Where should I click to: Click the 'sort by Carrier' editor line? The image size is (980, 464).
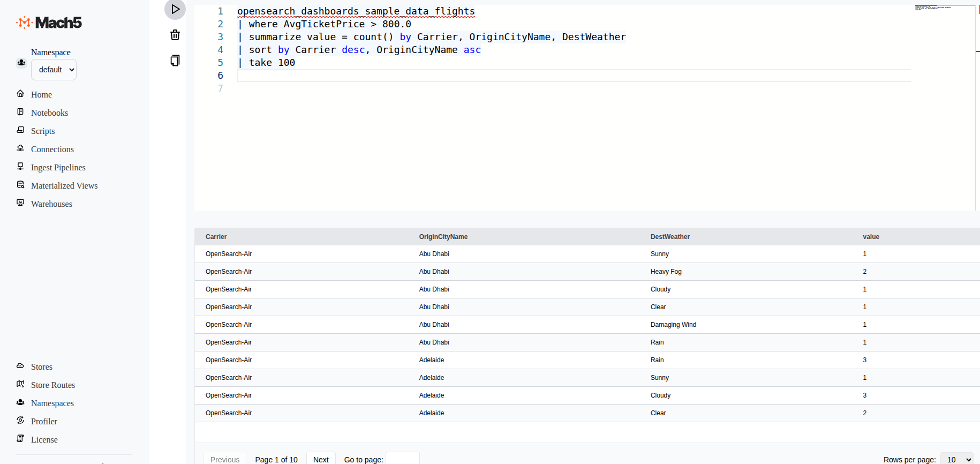[x=359, y=50]
